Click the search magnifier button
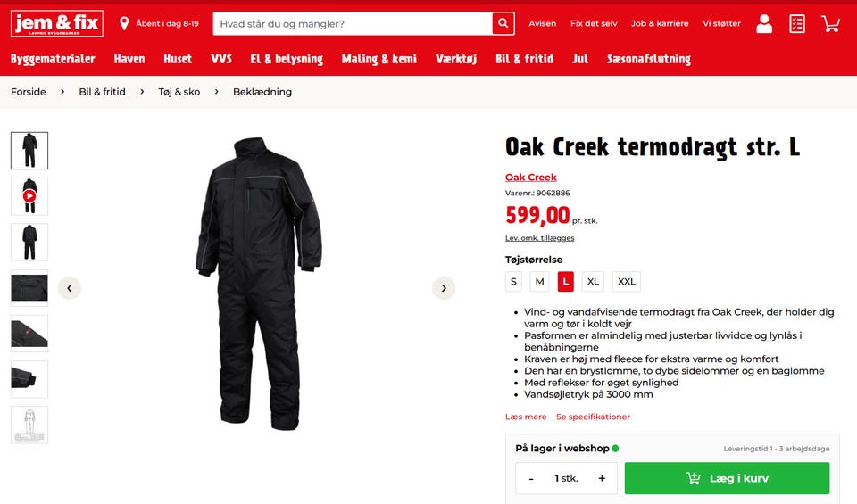This screenshot has height=504, width=857. pyautogui.click(x=503, y=23)
